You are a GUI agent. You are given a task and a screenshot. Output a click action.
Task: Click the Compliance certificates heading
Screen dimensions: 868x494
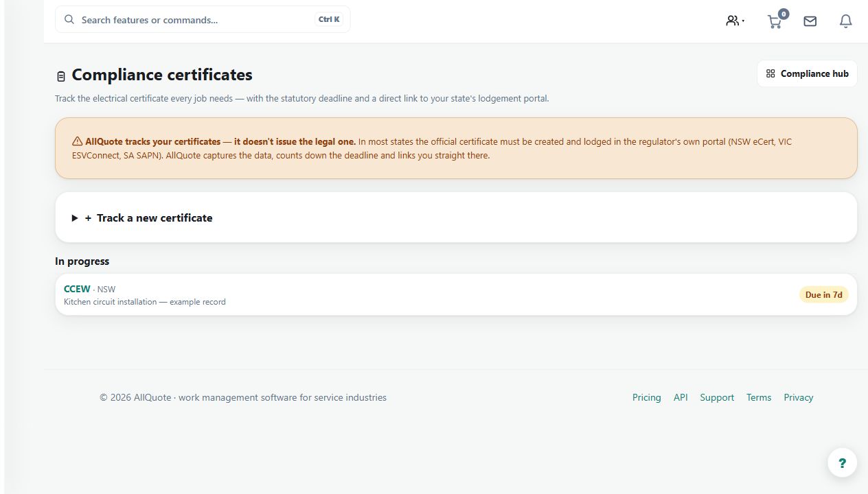(x=162, y=75)
